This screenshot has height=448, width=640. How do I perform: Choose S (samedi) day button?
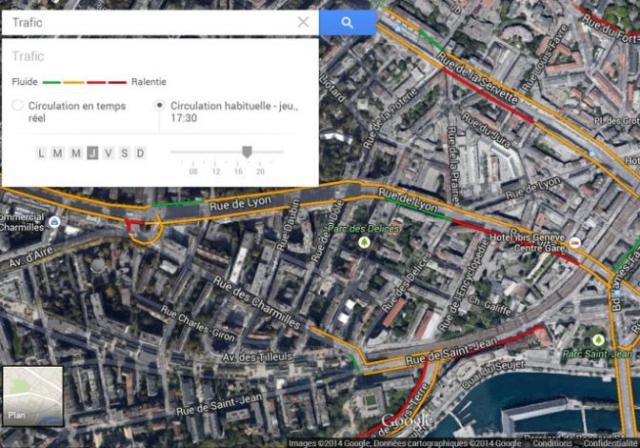pyautogui.click(x=124, y=153)
